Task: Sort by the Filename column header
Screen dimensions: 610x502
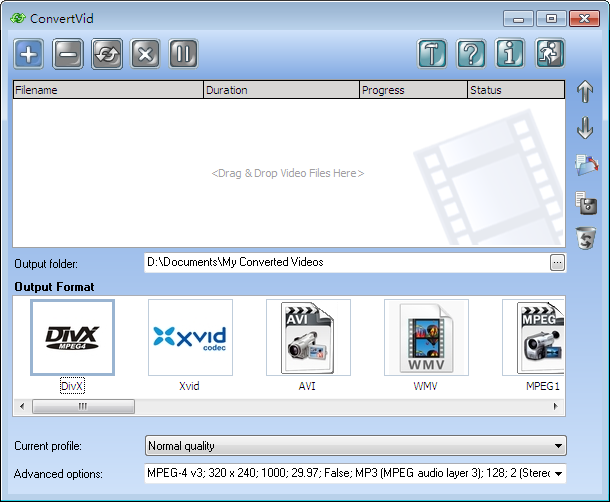Action: [108, 90]
